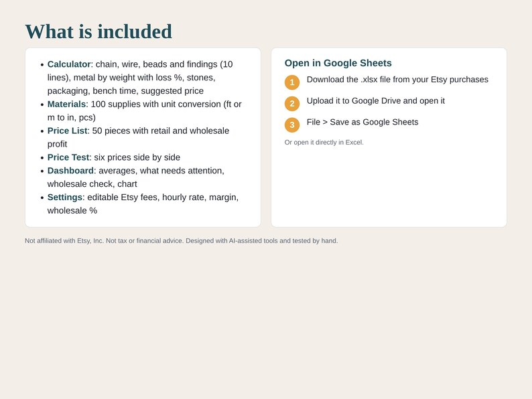Click "Upload it to Google Drive and open it"
Screen dimensions: 532x399
(376, 101)
